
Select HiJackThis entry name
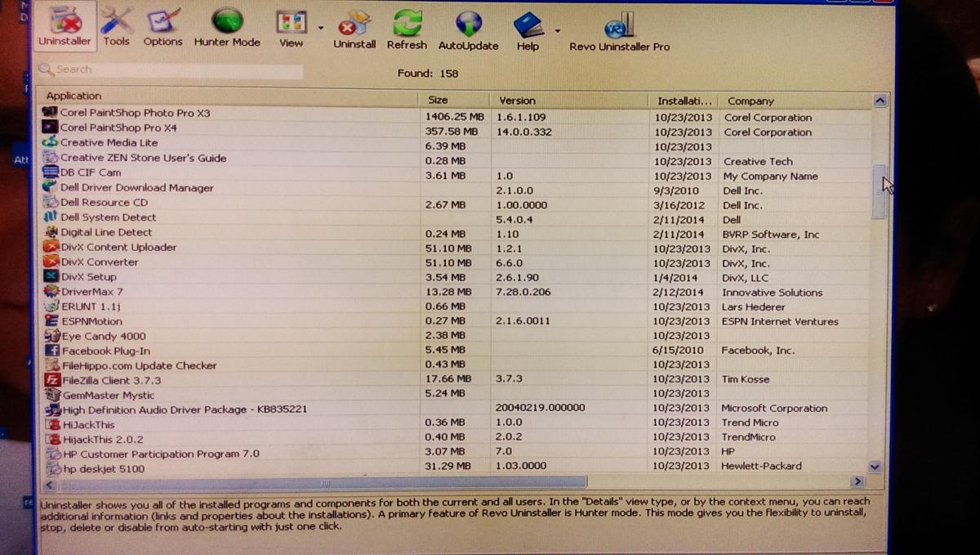(x=89, y=425)
